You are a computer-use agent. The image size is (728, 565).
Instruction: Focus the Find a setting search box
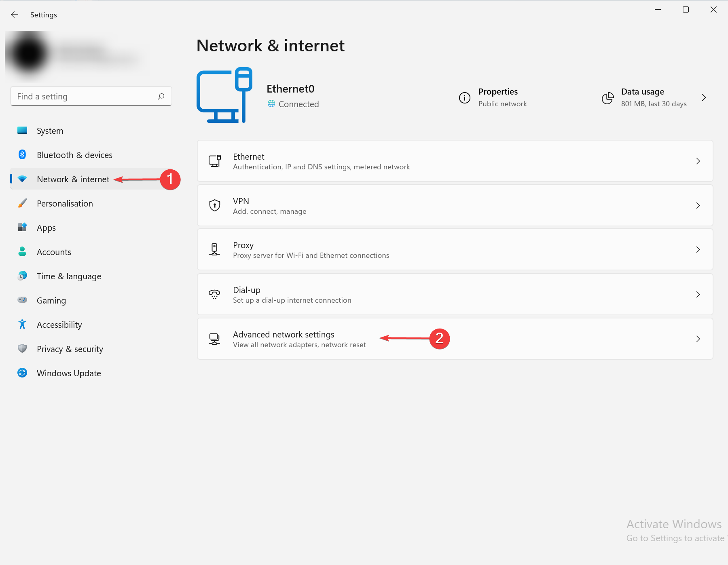click(x=91, y=96)
